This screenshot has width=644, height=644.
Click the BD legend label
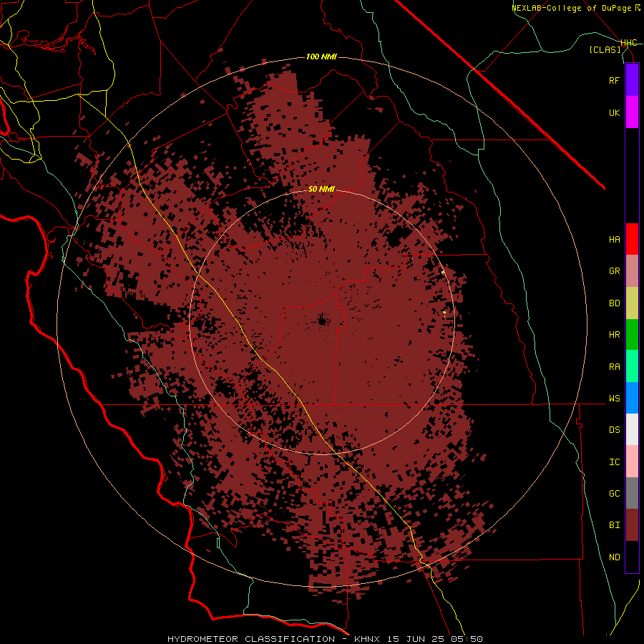pyautogui.click(x=614, y=303)
